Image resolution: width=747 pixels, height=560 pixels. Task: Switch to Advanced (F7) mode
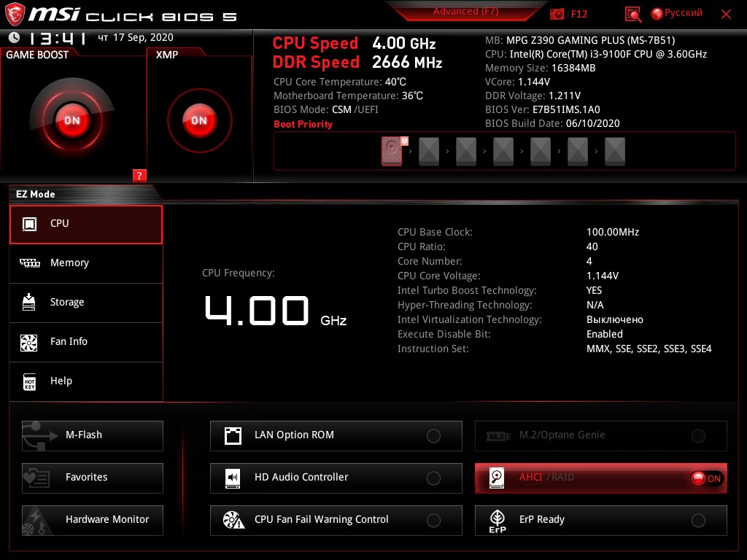(x=465, y=12)
